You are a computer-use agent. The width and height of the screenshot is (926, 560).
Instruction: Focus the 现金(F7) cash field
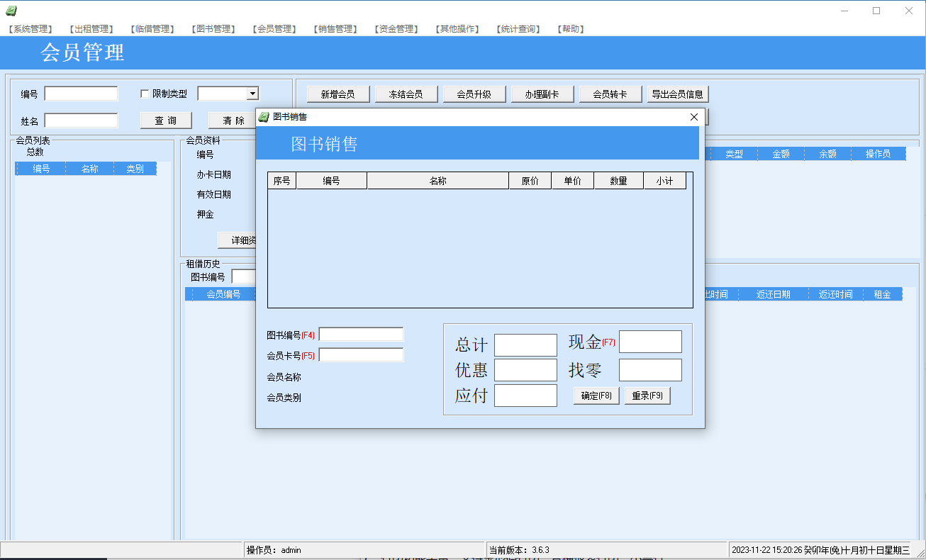tap(650, 342)
